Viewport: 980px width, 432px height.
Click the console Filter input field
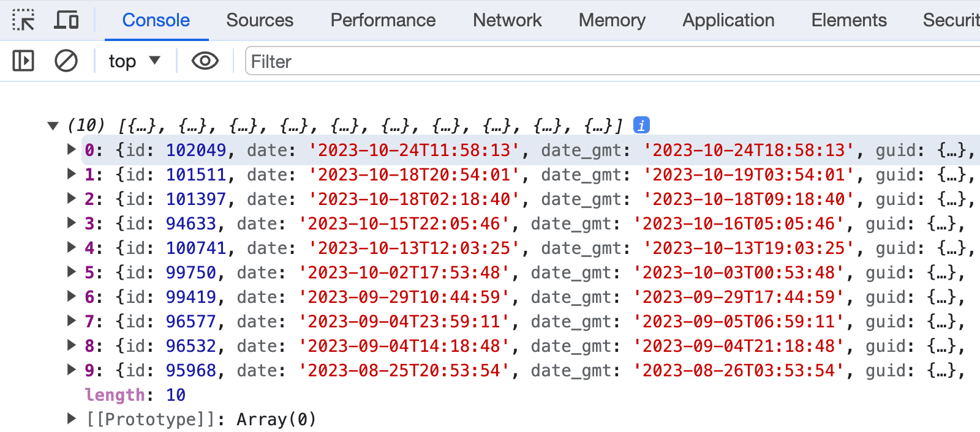coord(612,61)
